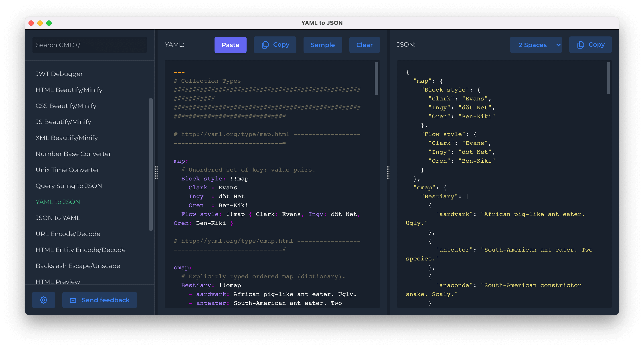Click the URL Encode/Decode sidebar link
The image size is (644, 348).
[69, 234]
